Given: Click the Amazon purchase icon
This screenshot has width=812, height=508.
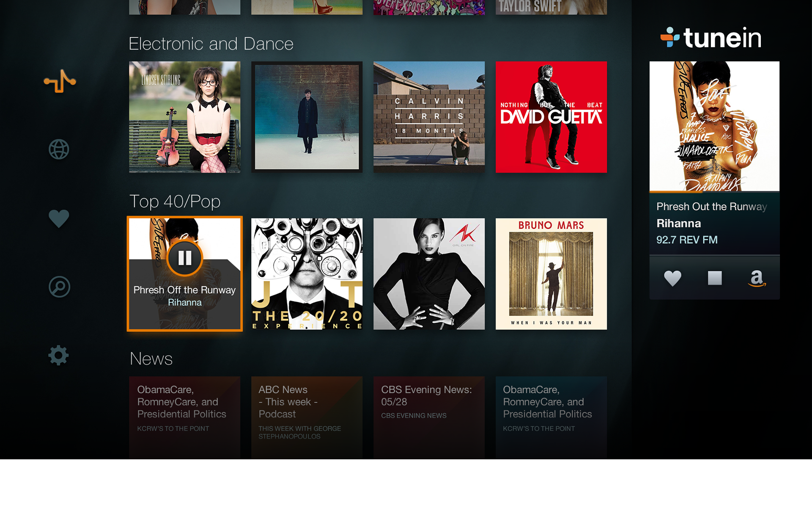Looking at the screenshot, I should 757,278.
